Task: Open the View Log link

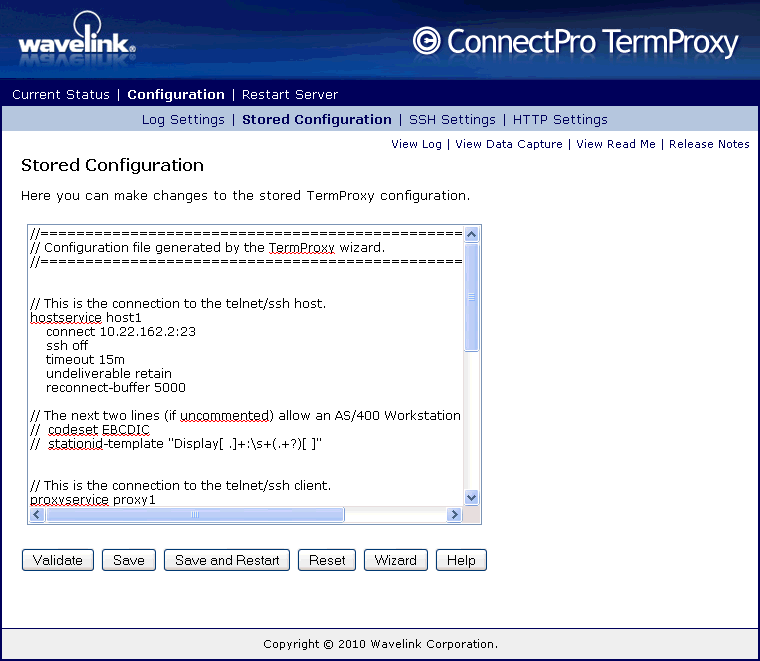Action: 416,144
